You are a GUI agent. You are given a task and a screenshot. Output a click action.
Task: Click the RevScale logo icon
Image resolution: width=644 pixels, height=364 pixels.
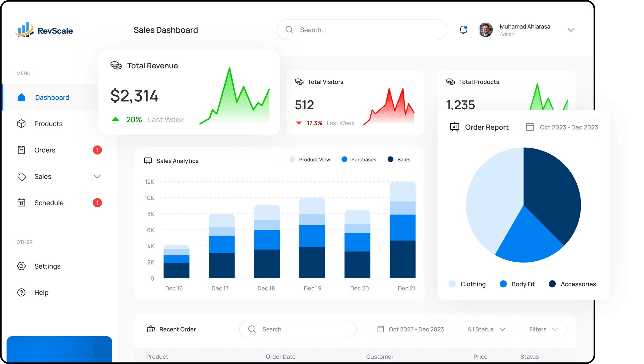pos(25,30)
